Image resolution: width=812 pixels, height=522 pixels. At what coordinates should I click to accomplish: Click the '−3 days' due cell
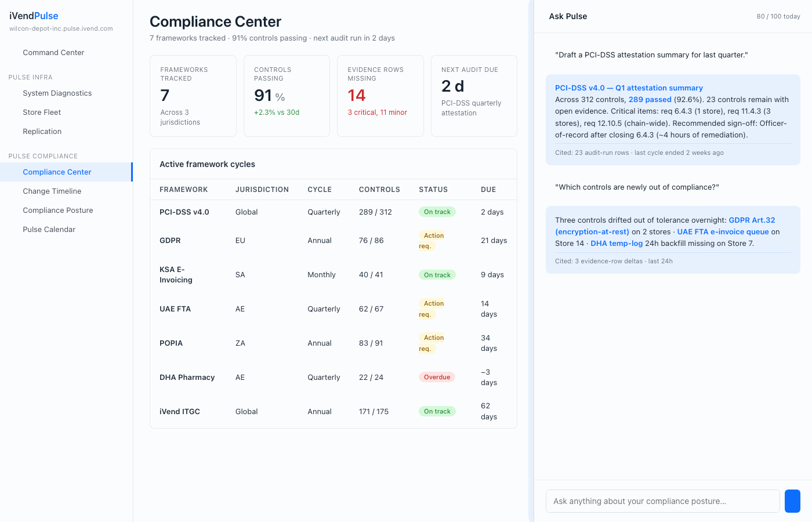(x=489, y=377)
